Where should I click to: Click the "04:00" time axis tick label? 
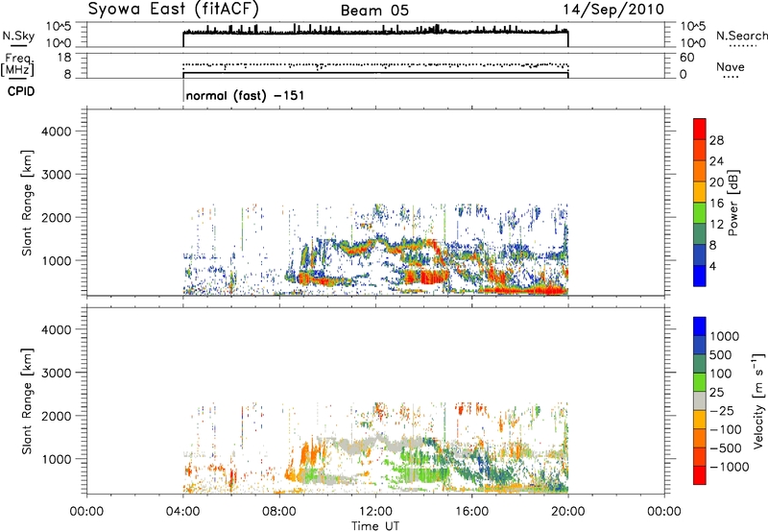(182, 512)
